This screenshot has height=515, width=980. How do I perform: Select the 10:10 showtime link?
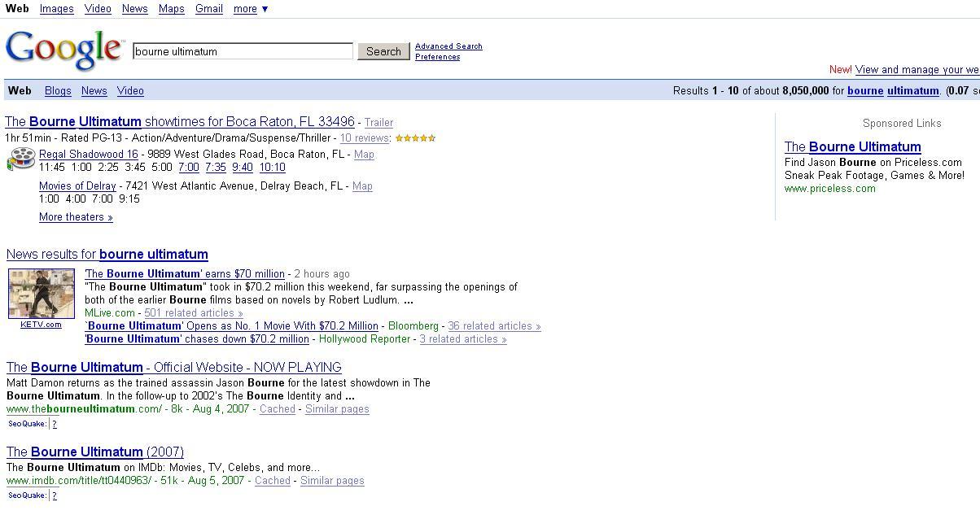[273, 168]
